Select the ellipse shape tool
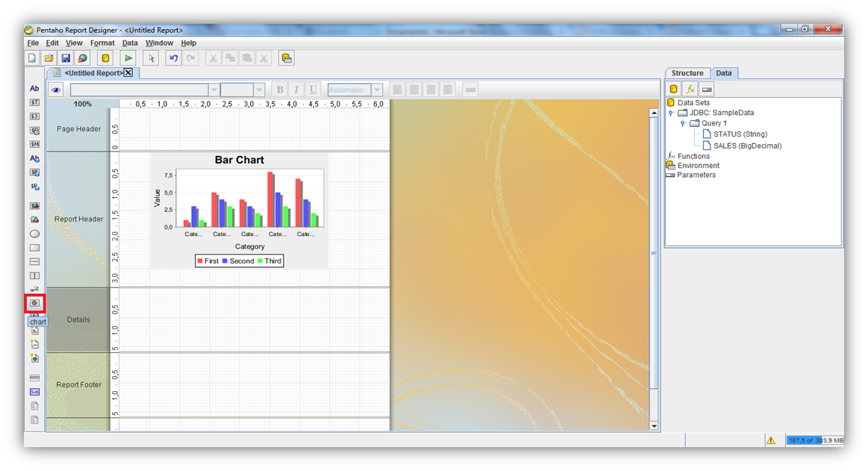The height and width of the screenshot is (471, 868). 34,234
